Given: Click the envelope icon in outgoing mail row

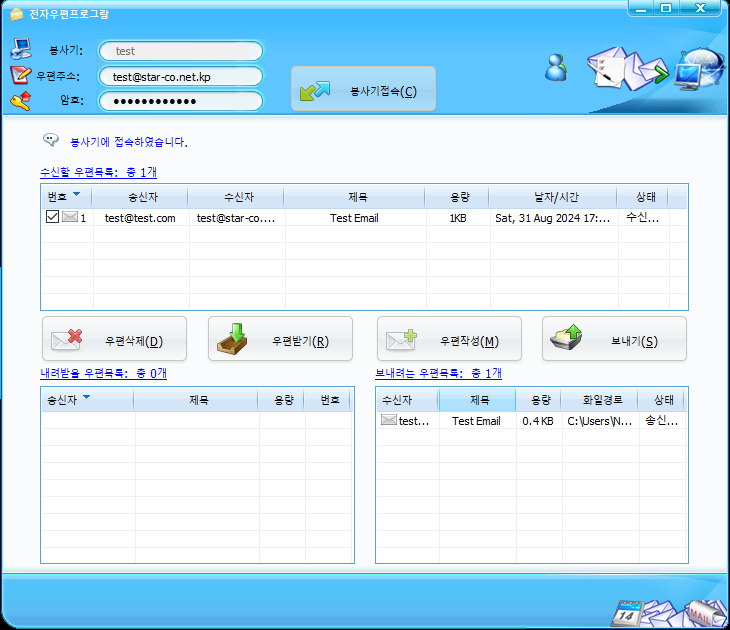Looking at the screenshot, I should tap(388, 421).
